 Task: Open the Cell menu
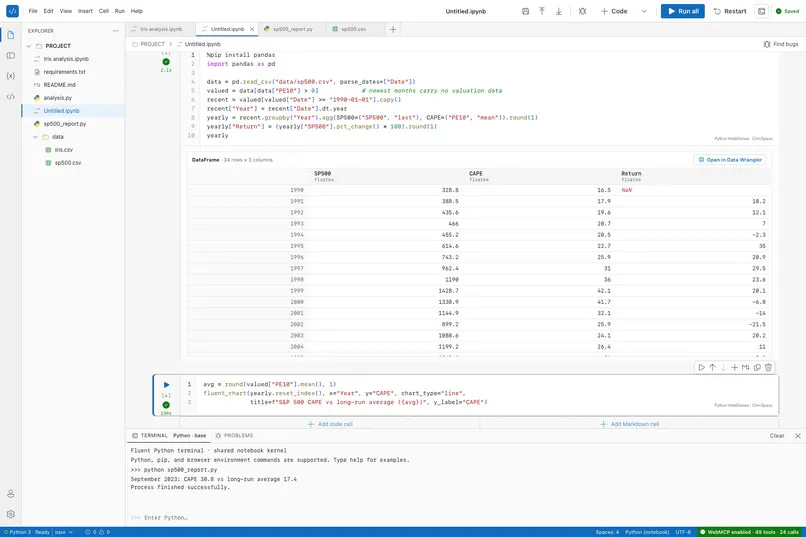coord(104,11)
